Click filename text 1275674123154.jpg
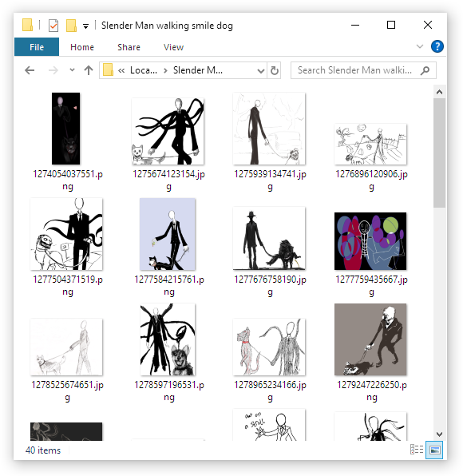 click(x=168, y=180)
